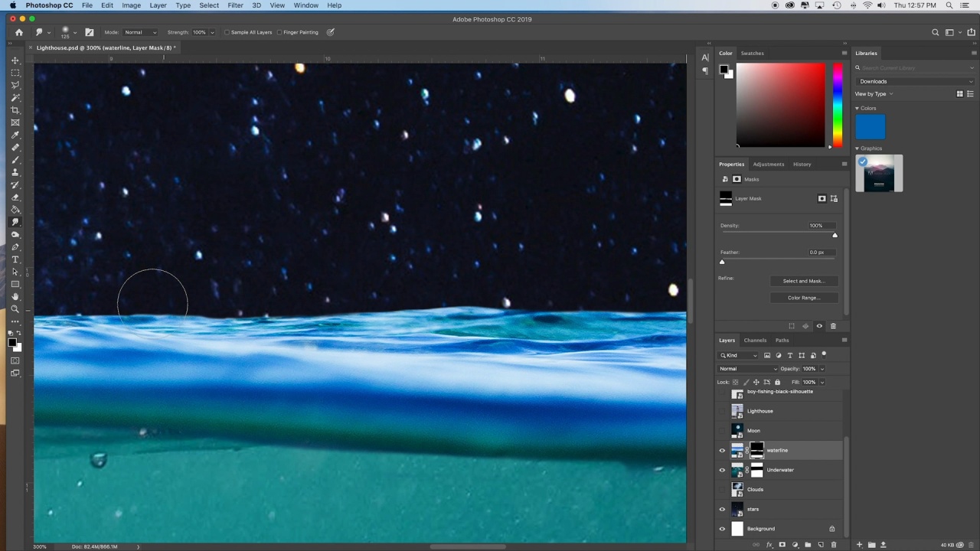The image size is (980, 551).
Task: Click the Color Range button
Action: point(803,298)
